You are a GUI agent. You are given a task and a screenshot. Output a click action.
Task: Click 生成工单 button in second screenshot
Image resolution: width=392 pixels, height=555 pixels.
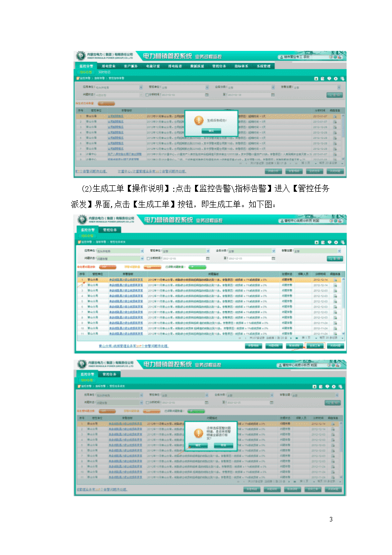point(314,346)
